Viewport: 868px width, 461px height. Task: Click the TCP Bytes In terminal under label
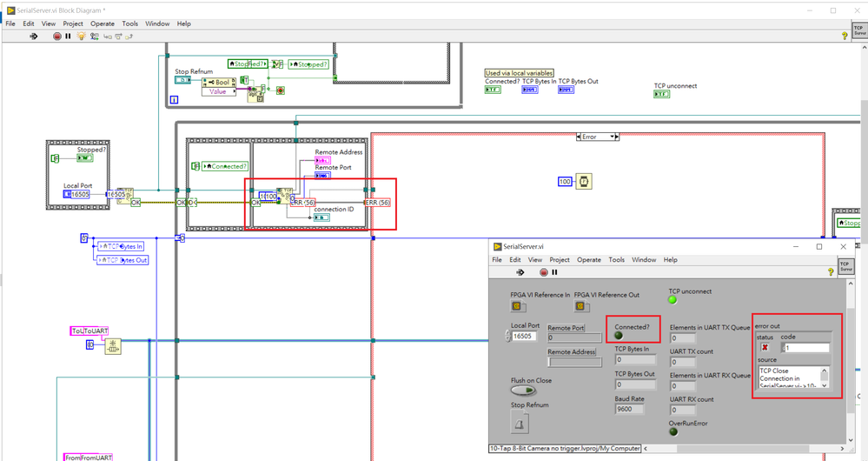pos(530,90)
